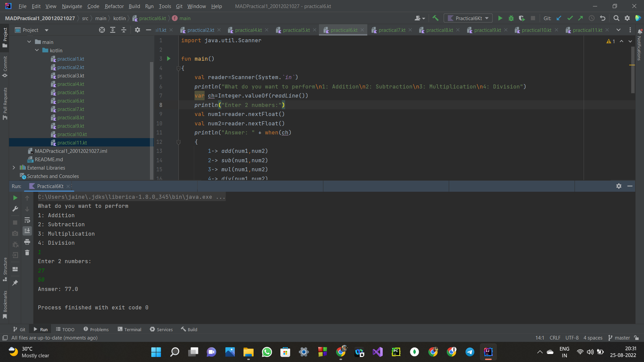Click the Rollback undo icon in toolbar
The height and width of the screenshot is (362, 644).
[x=603, y=18]
